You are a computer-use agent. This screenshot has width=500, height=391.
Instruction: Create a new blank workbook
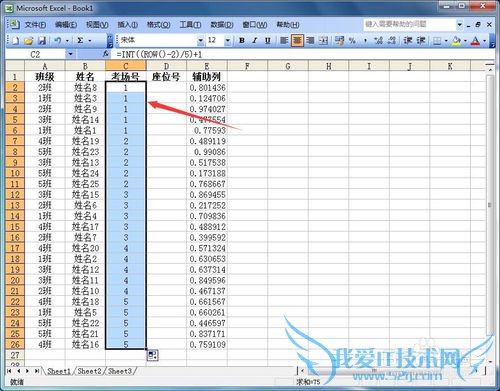[15, 41]
